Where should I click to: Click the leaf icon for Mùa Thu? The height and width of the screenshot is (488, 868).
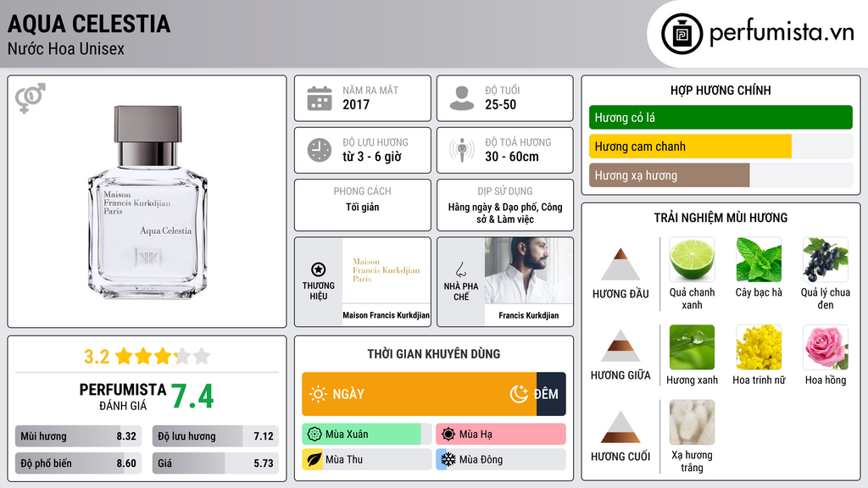pos(314,460)
